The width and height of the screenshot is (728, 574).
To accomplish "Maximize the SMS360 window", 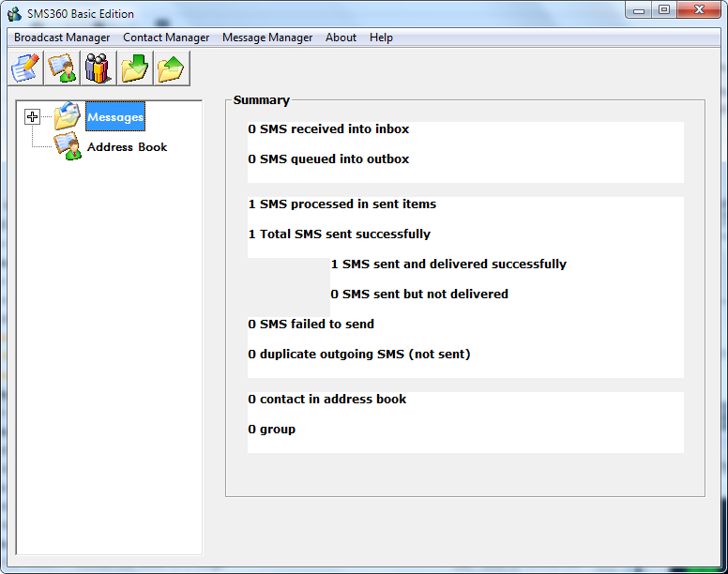I will click(x=663, y=10).
